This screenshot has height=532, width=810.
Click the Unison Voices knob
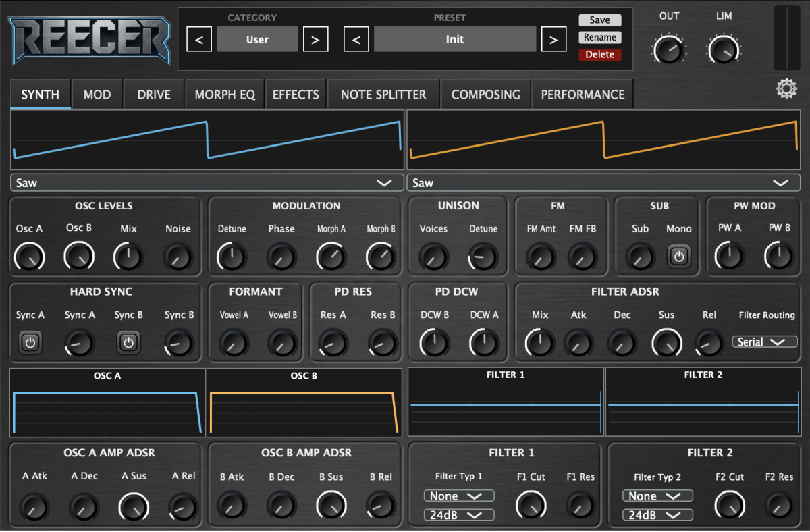click(x=433, y=257)
